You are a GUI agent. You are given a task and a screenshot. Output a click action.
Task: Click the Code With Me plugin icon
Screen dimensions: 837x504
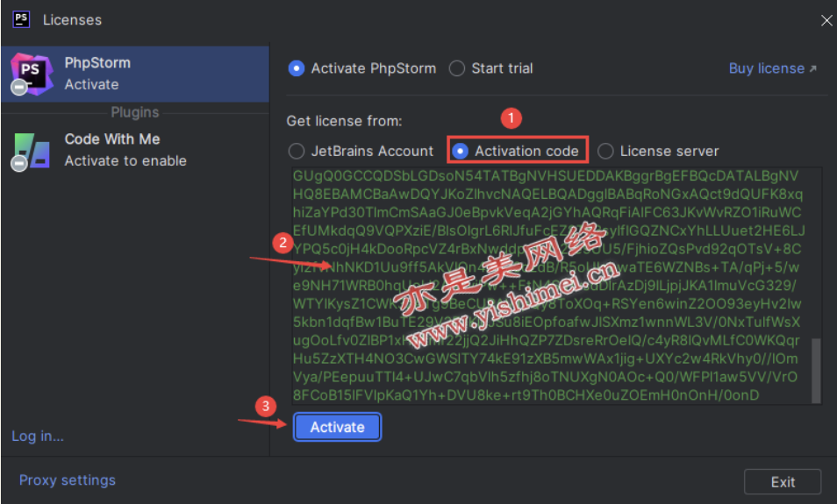tap(31, 152)
